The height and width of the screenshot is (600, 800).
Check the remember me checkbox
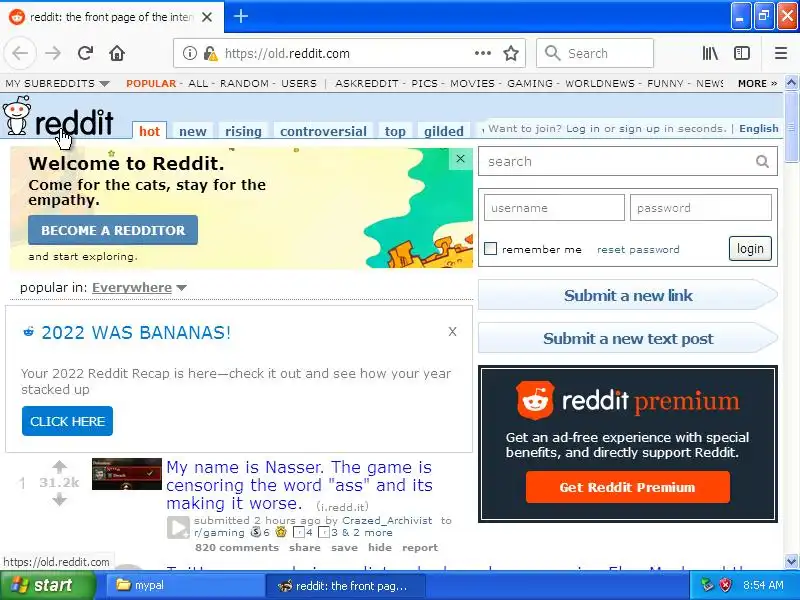[x=490, y=248]
